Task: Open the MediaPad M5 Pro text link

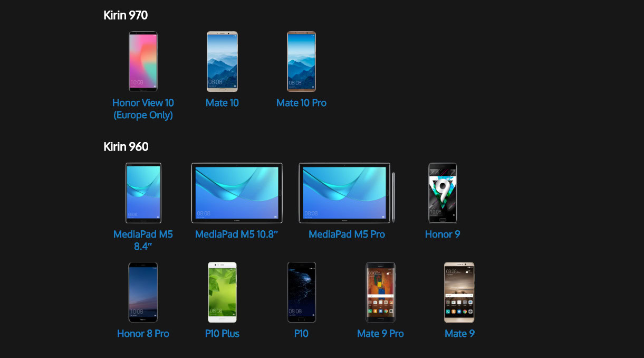Action: coord(347,234)
